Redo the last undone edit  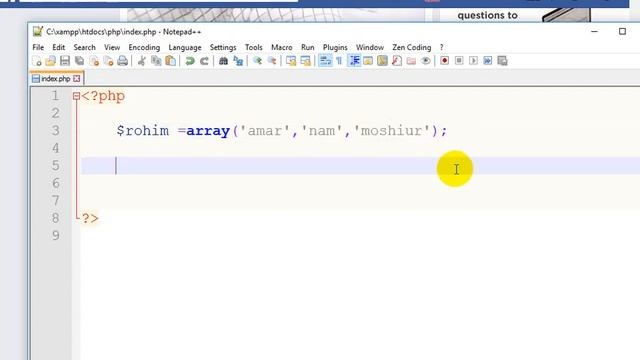(204, 61)
